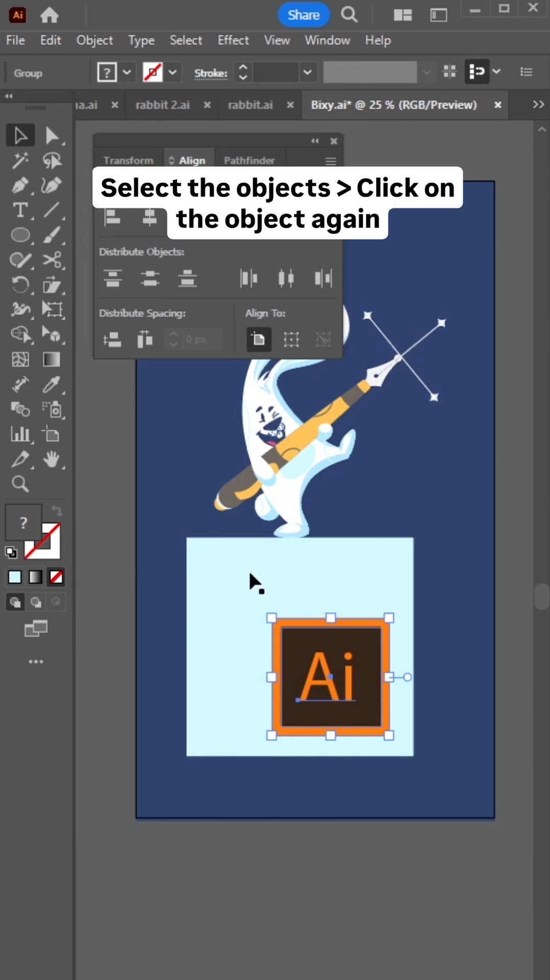Select the Mesh tool
550x980 pixels.
pos(20,359)
